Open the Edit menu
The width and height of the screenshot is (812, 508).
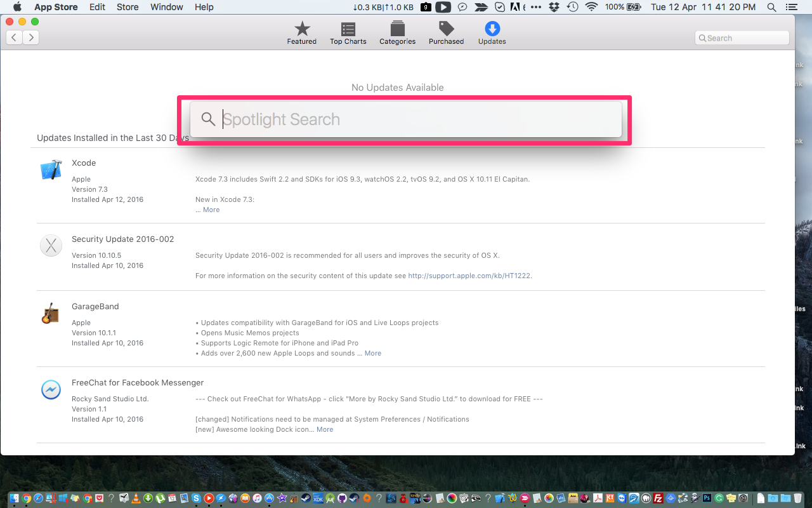[x=97, y=7]
